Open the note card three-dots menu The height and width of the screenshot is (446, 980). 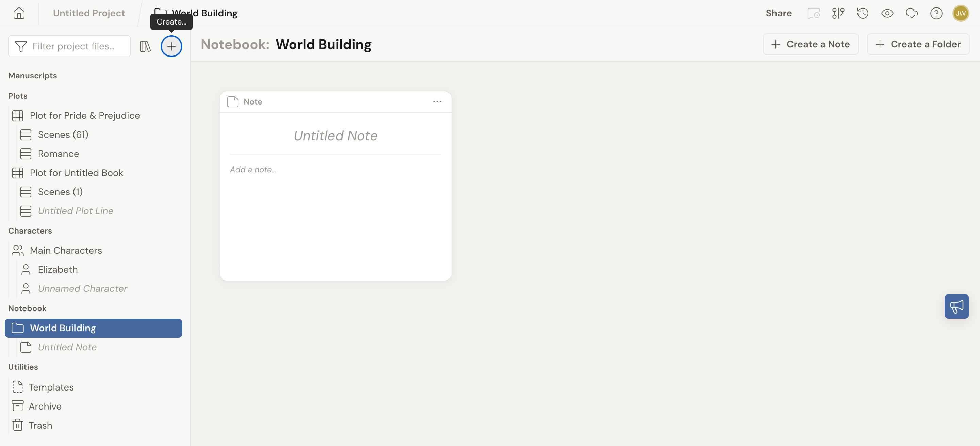[x=437, y=101]
